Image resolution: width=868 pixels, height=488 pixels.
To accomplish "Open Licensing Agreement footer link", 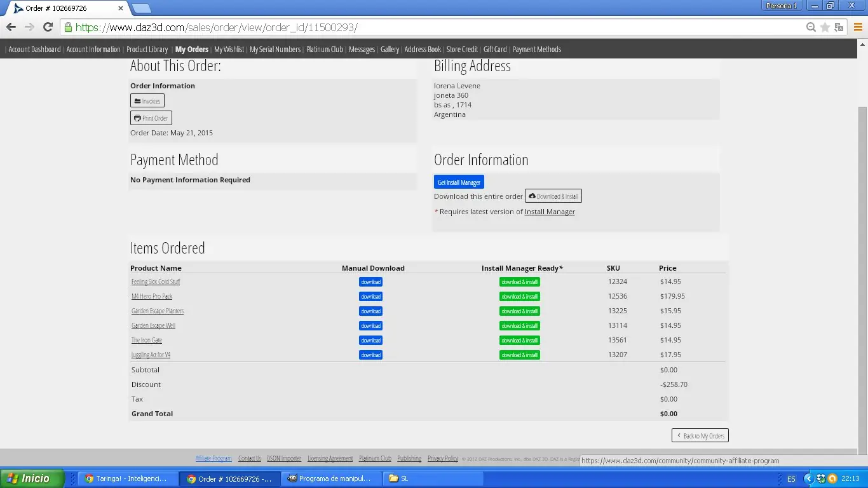I will point(330,458).
